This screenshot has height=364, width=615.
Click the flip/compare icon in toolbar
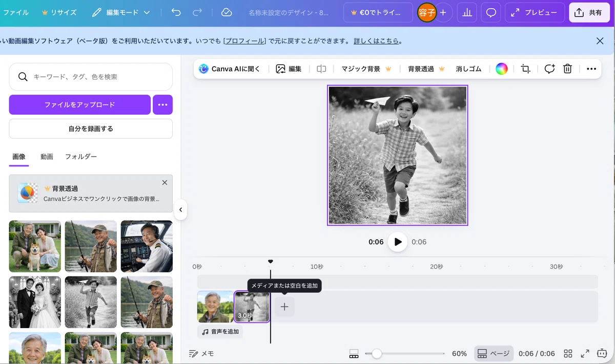coord(321,69)
